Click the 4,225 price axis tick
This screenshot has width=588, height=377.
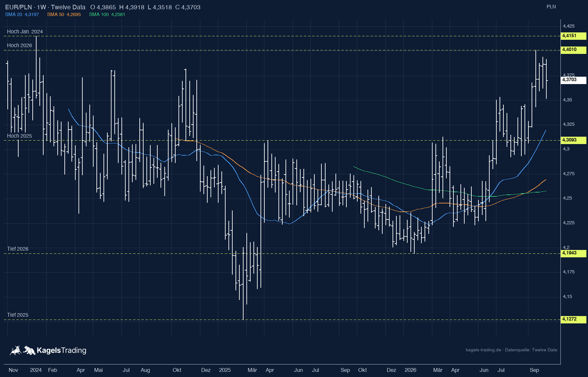569,223
